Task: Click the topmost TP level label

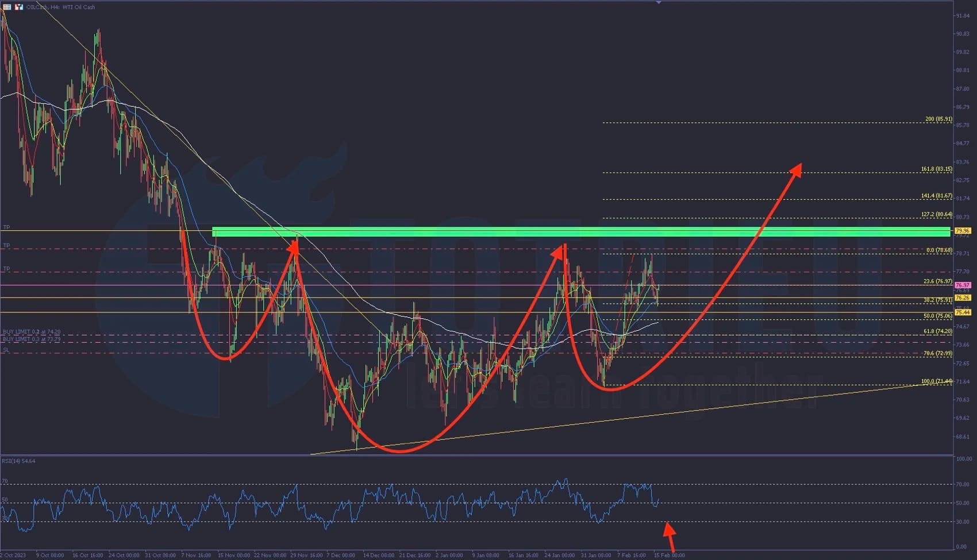Action: coord(6,227)
